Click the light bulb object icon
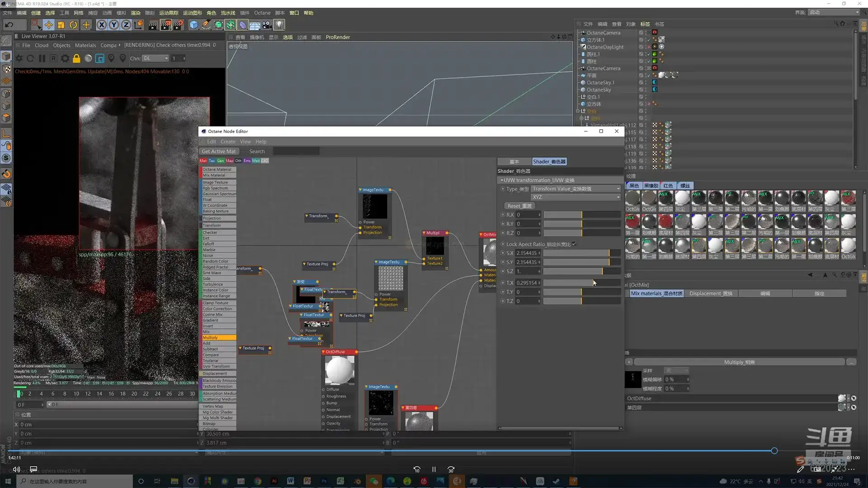The height and width of the screenshot is (488, 868). (279, 25)
